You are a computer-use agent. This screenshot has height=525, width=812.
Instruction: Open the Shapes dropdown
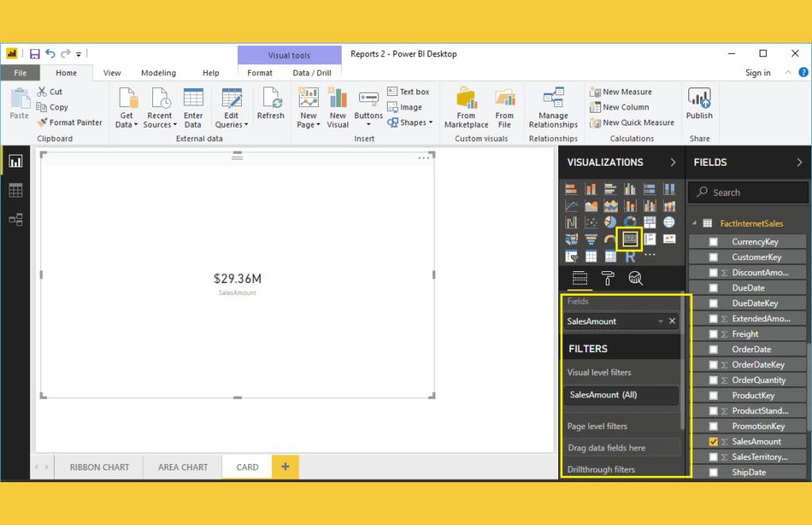pos(410,122)
